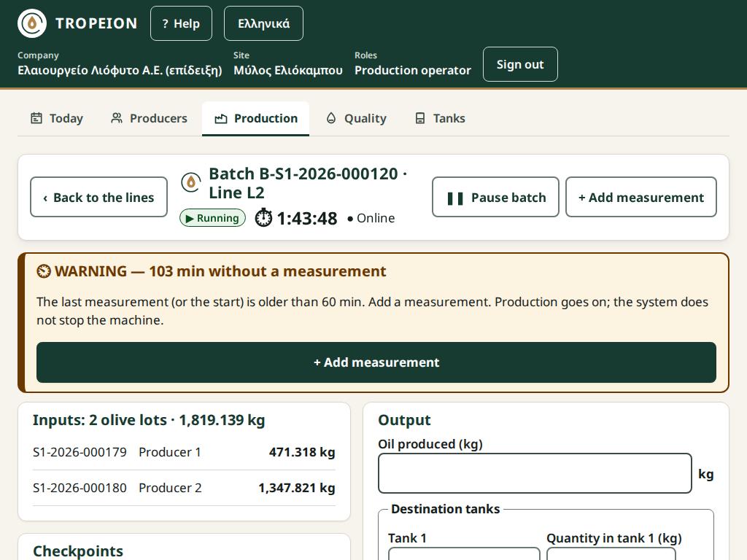
Task: Go back to the lines
Action: point(98,197)
